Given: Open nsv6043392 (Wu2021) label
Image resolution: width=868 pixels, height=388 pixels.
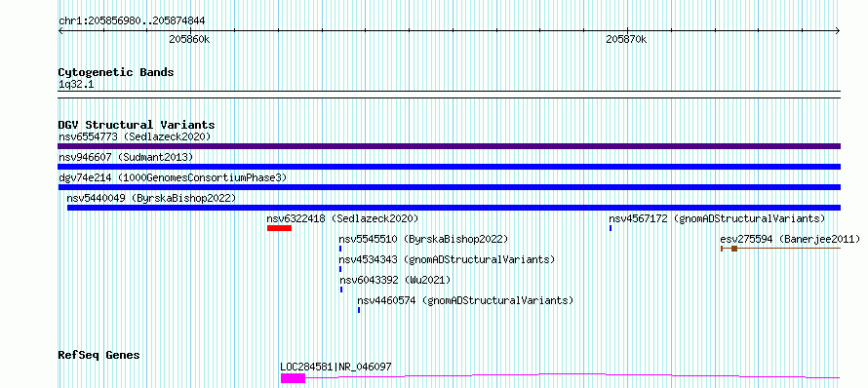Looking at the screenshot, I should click(395, 280).
